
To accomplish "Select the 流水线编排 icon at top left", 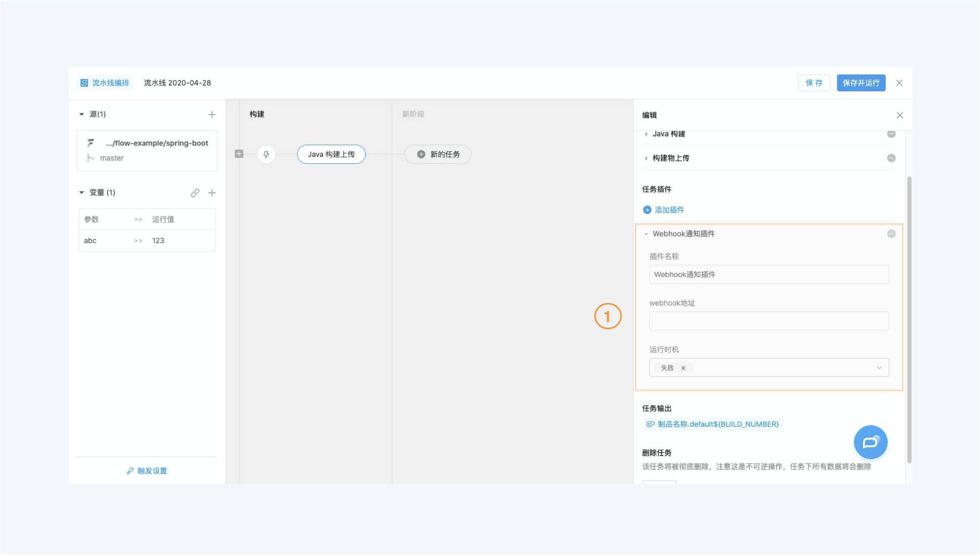I will click(x=85, y=83).
